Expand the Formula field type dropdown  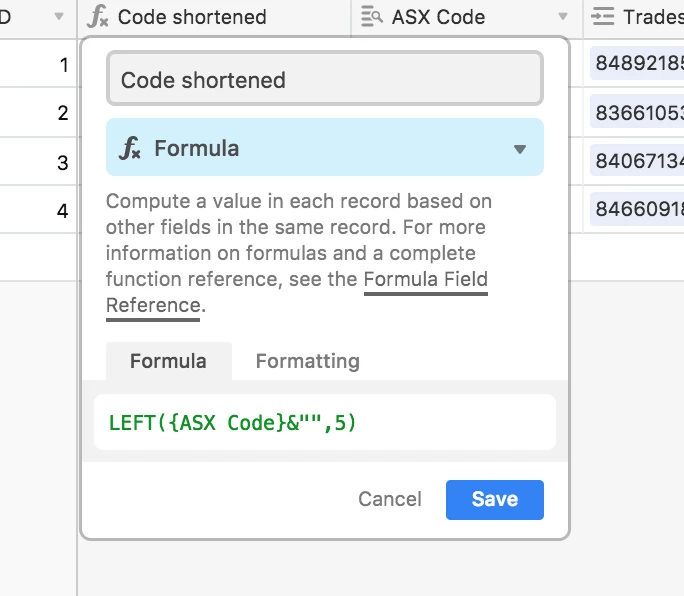(519, 148)
